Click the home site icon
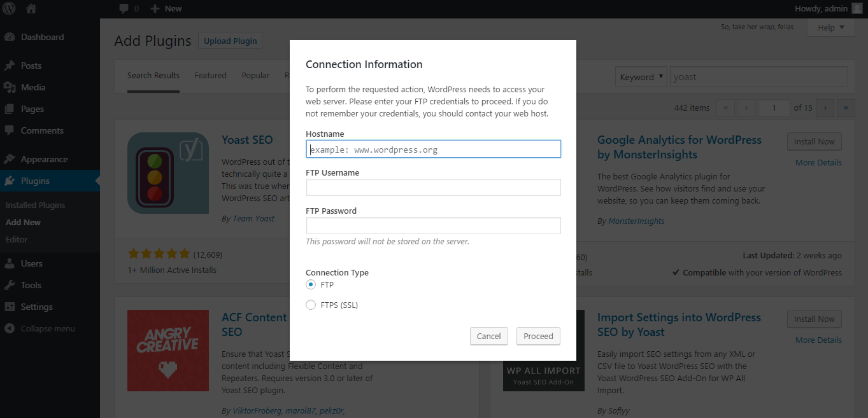This screenshot has width=868, height=418. tap(31, 8)
